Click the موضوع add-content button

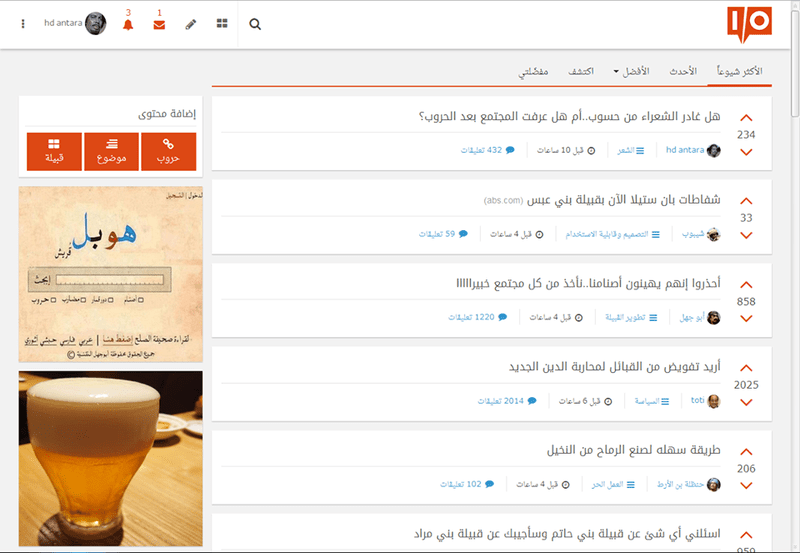111,151
